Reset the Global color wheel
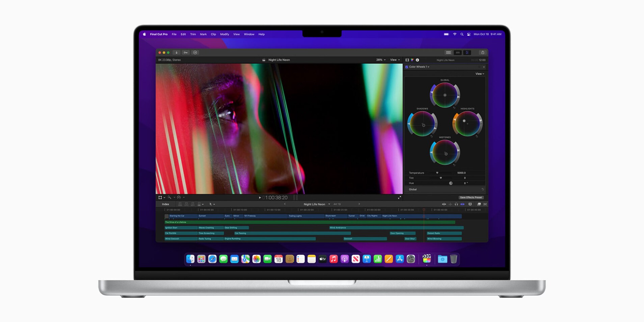The image size is (644, 322). pos(454,108)
